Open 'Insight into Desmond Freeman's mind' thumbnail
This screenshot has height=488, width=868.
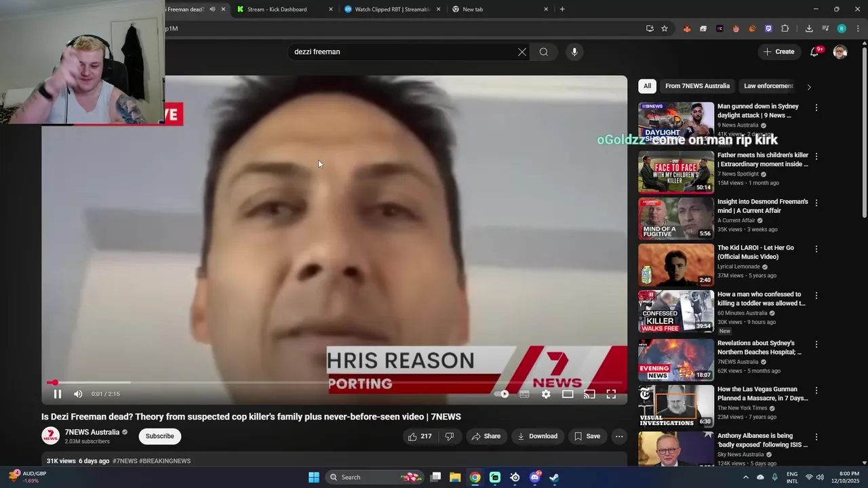pyautogui.click(x=676, y=218)
